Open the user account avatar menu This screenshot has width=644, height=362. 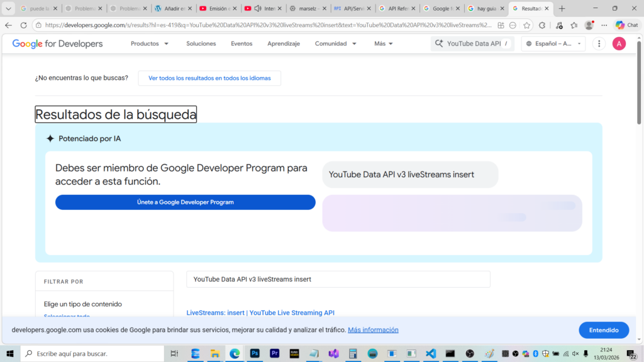(x=619, y=44)
